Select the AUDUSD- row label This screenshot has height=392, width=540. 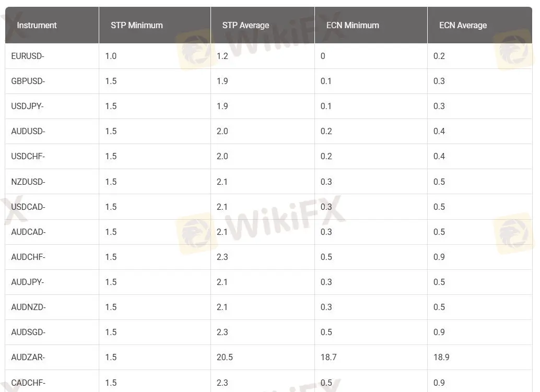(28, 131)
